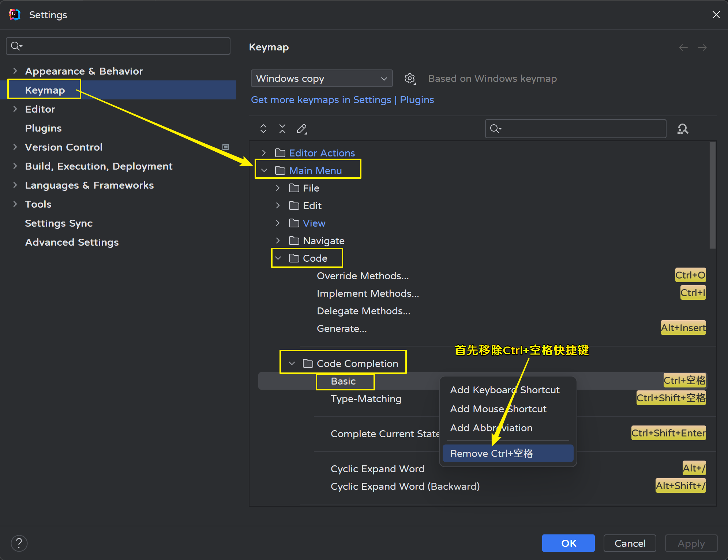Click the Collapse All icon in keymap toolbar
The height and width of the screenshot is (560, 728).
tap(282, 129)
